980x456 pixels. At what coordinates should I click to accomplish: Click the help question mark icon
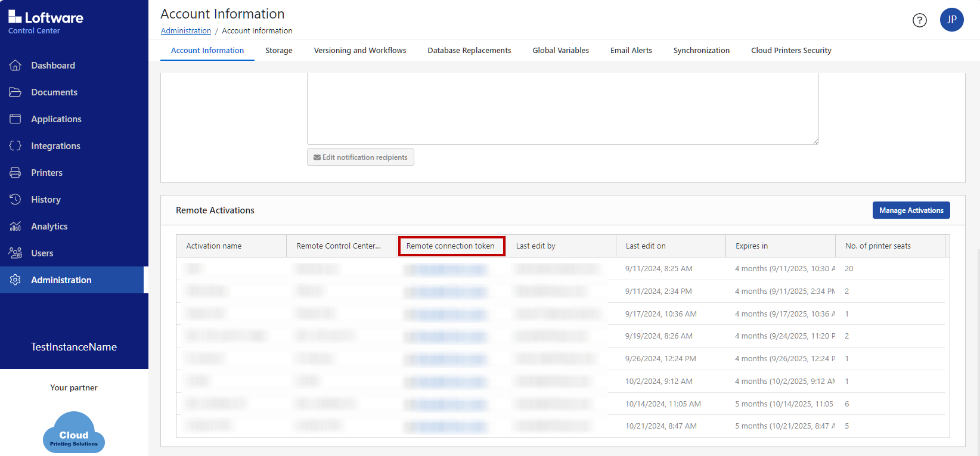[919, 20]
